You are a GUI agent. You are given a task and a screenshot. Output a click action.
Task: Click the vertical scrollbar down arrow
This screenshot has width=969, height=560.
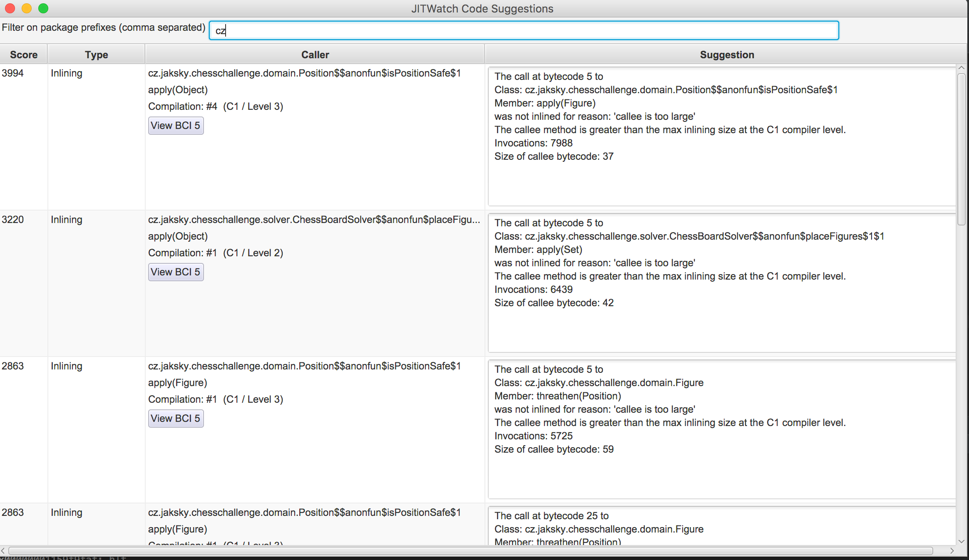click(x=962, y=541)
